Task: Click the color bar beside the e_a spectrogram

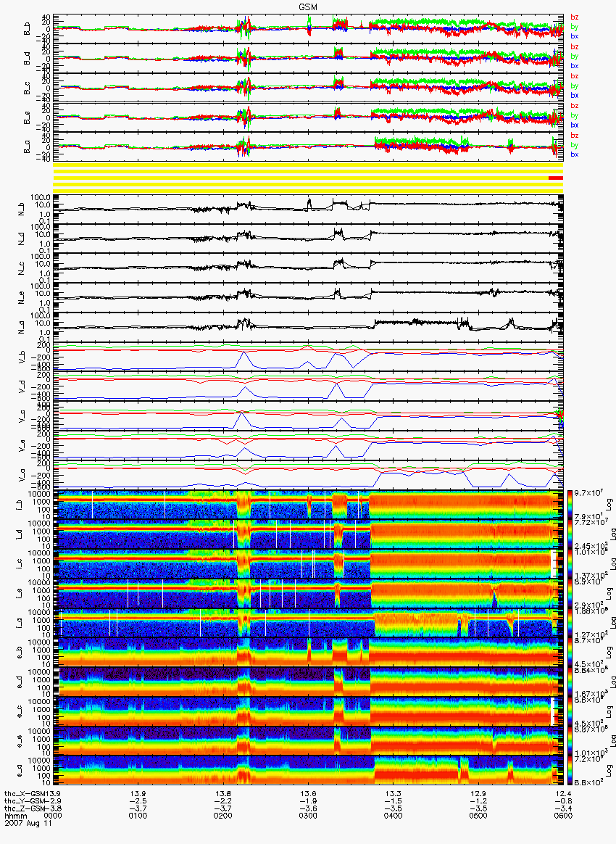Action: [570, 771]
